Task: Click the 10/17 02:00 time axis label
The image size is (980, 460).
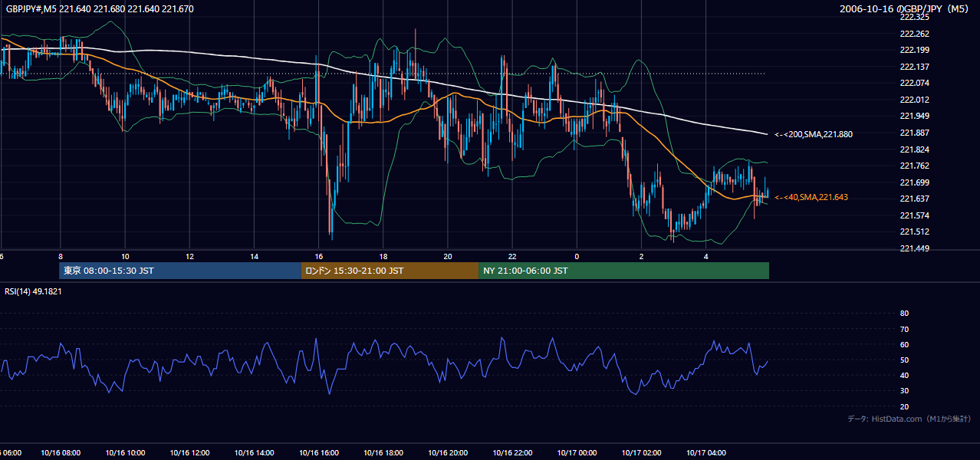Action: 642,453
